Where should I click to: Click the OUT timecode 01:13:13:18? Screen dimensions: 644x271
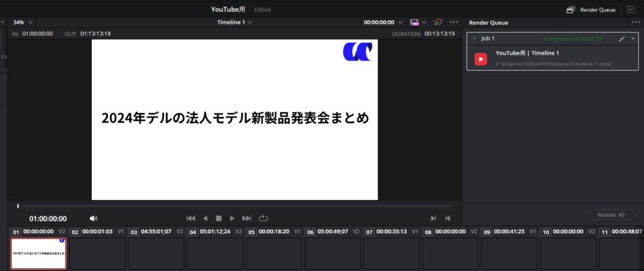(x=96, y=34)
